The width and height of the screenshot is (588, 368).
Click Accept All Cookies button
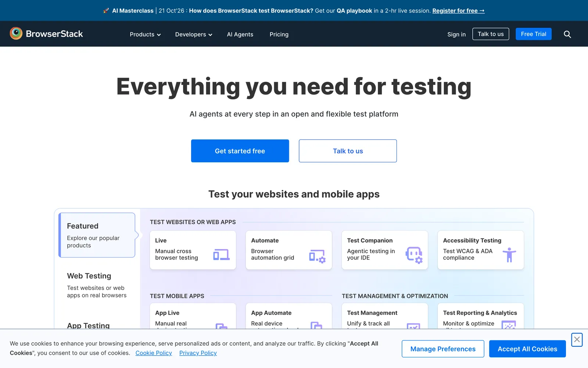(x=527, y=349)
